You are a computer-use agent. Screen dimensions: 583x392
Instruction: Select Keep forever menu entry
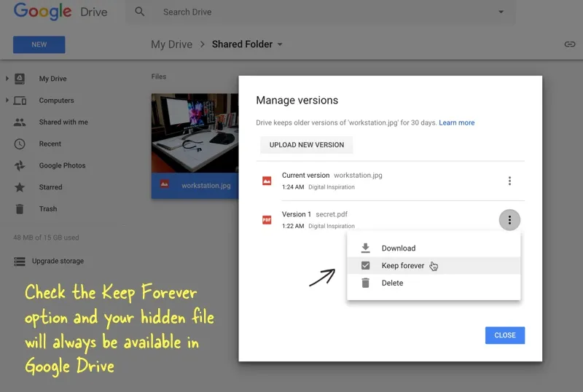pos(434,265)
